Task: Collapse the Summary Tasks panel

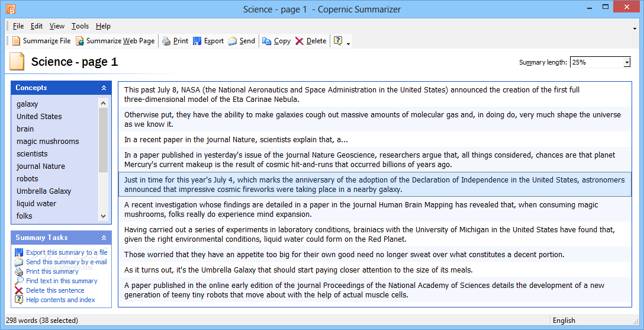Action: [104, 238]
